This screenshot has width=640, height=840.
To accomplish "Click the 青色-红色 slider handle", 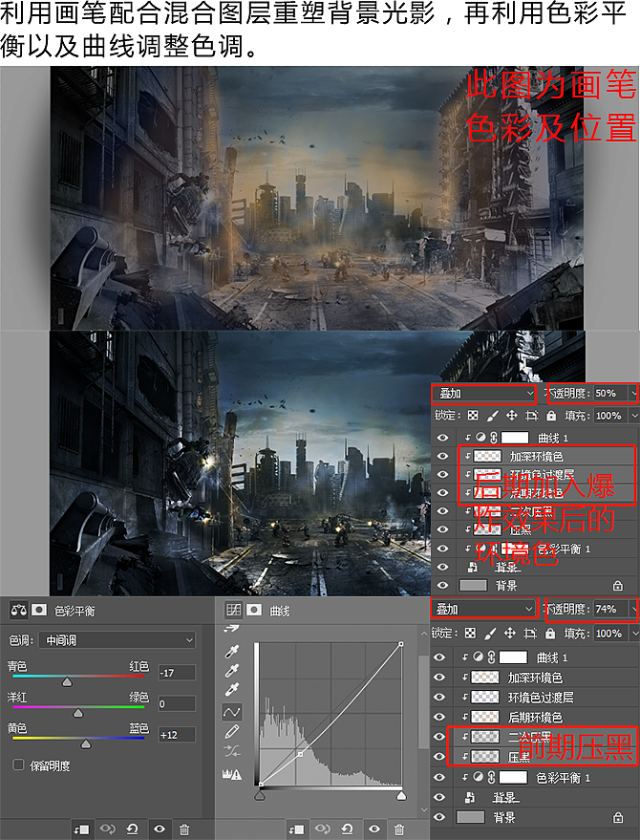I will point(67,682).
